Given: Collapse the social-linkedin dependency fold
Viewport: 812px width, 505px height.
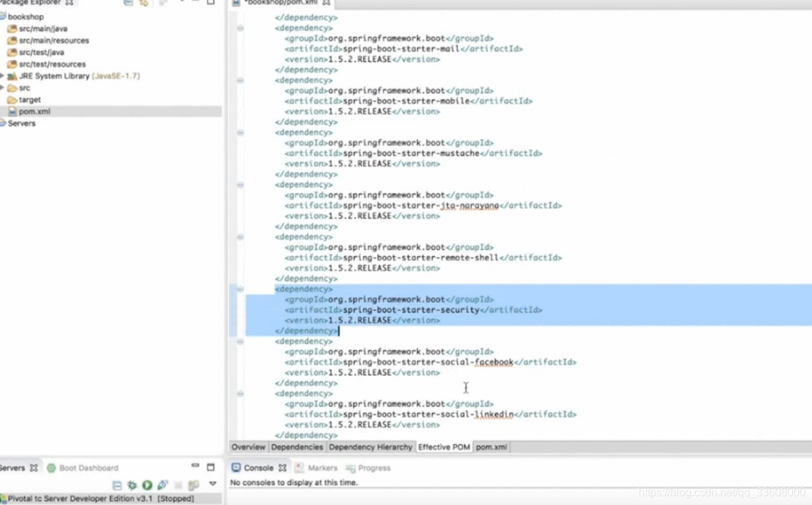Looking at the screenshot, I should pyautogui.click(x=241, y=393).
